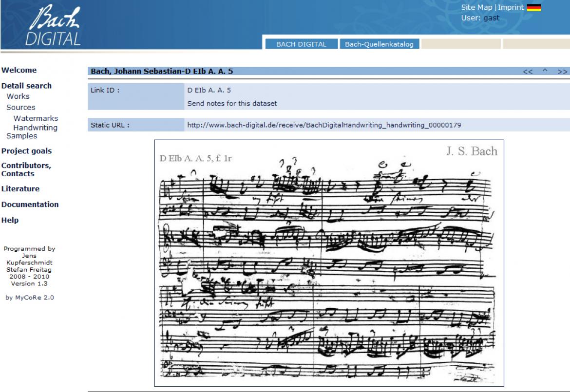Open the Sources section
This screenshot has height=392, width=570.
(20, 107)
